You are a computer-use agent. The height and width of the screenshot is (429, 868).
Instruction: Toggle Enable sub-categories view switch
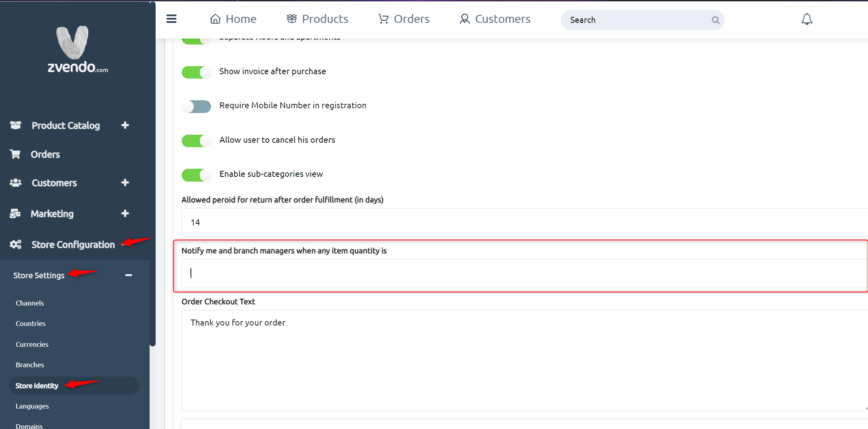pyautogui.click(x=197, y=175)
